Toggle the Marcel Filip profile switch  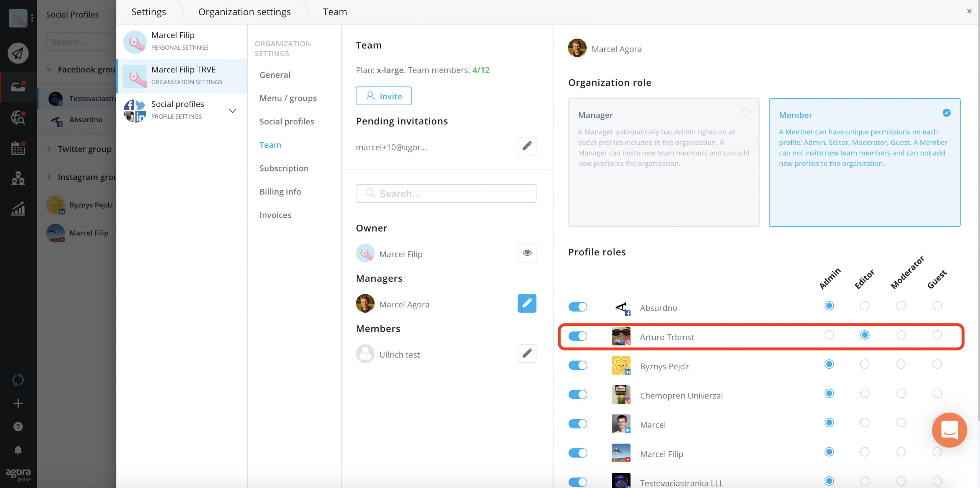578,453
